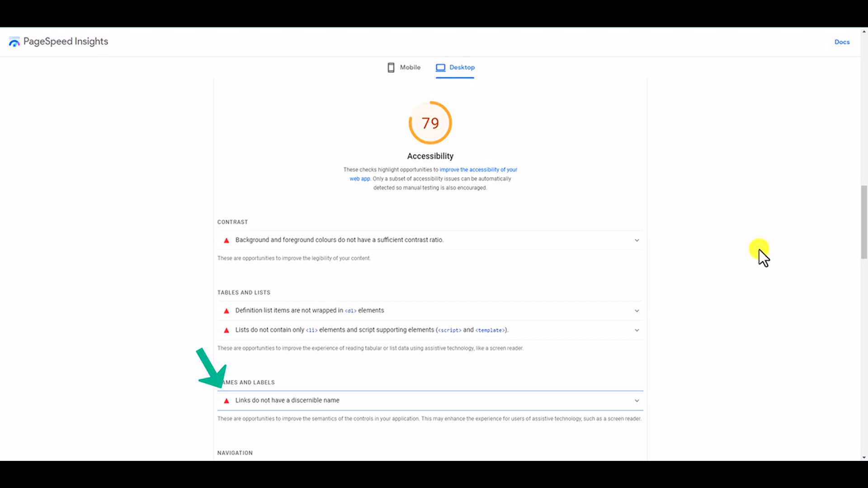The width and height of the screenshot is (868, 488).
Task: Click red triangle next to Links discernible name
Action: [x=226, y=401]
